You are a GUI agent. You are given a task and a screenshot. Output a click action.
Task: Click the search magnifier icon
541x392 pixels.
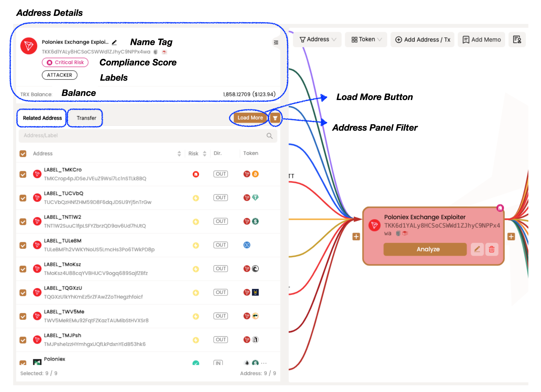point(269,136)
